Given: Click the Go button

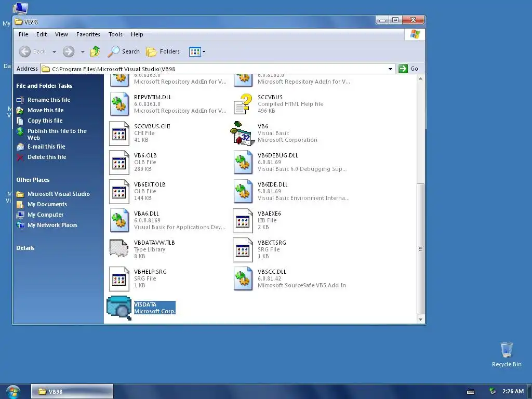Looking at the screenshot, I should point(408,69).
